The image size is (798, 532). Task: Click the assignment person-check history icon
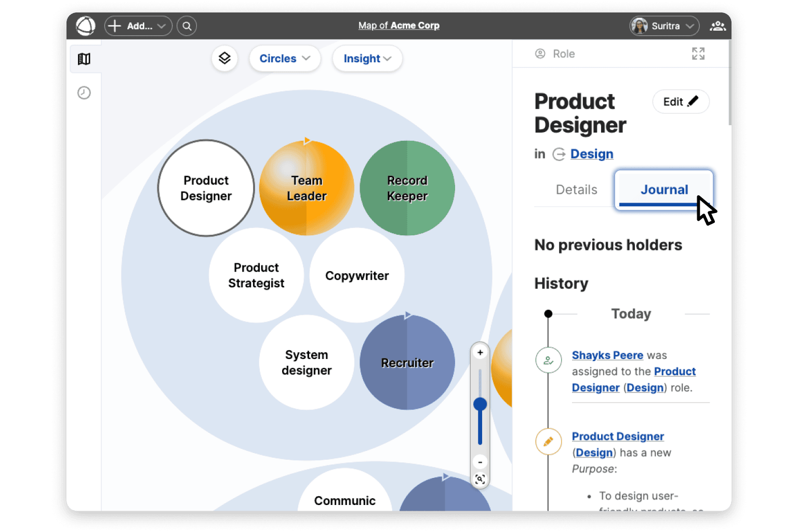549,360
